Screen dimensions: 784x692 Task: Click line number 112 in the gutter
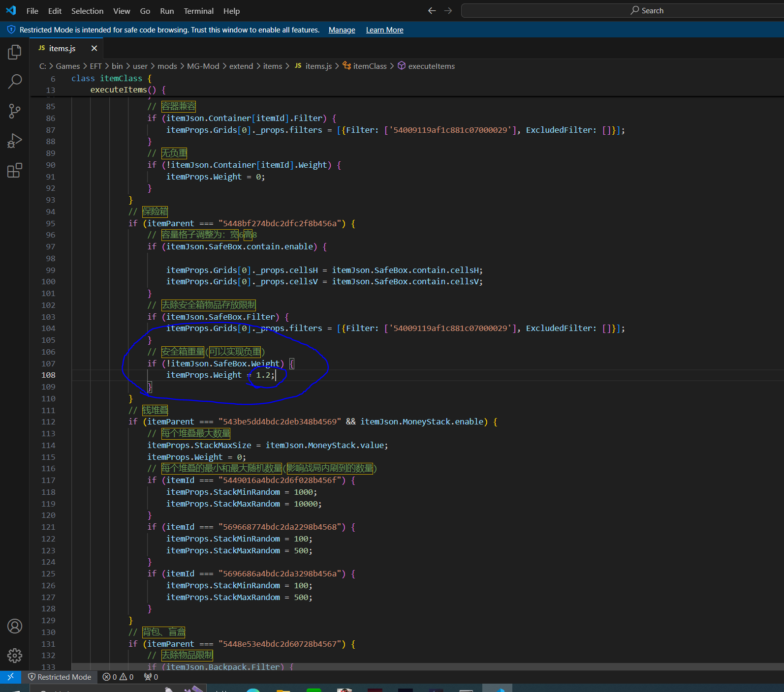click(x=48, y=422)
